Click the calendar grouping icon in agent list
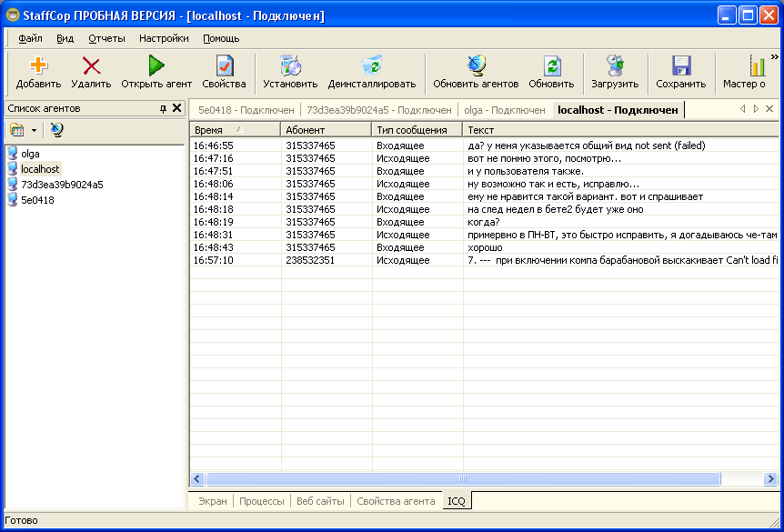Viewport: 784px width, 532px height. [17, 131]
